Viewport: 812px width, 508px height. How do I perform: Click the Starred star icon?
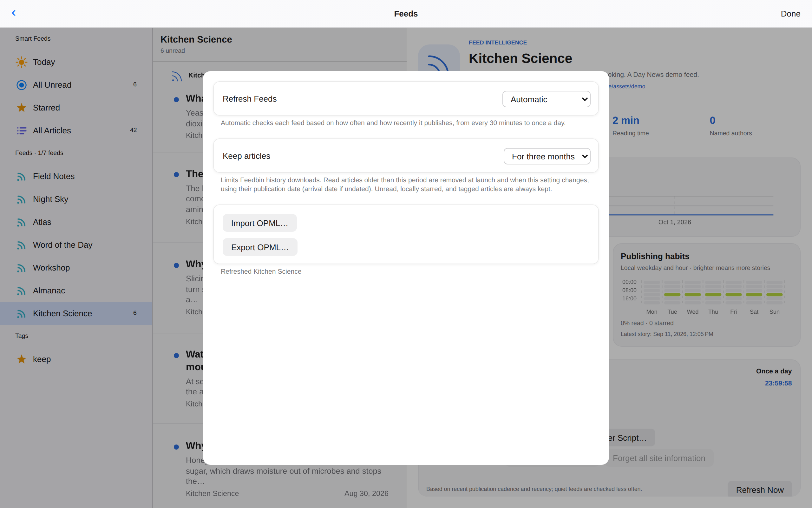[22, 108]
